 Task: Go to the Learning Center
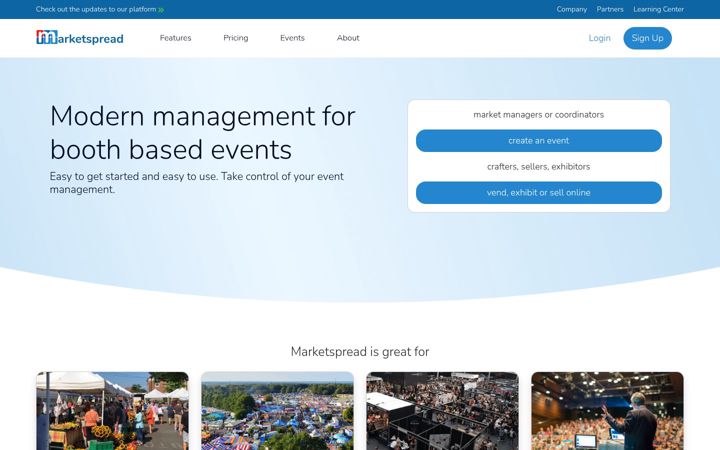pos(658,9)
